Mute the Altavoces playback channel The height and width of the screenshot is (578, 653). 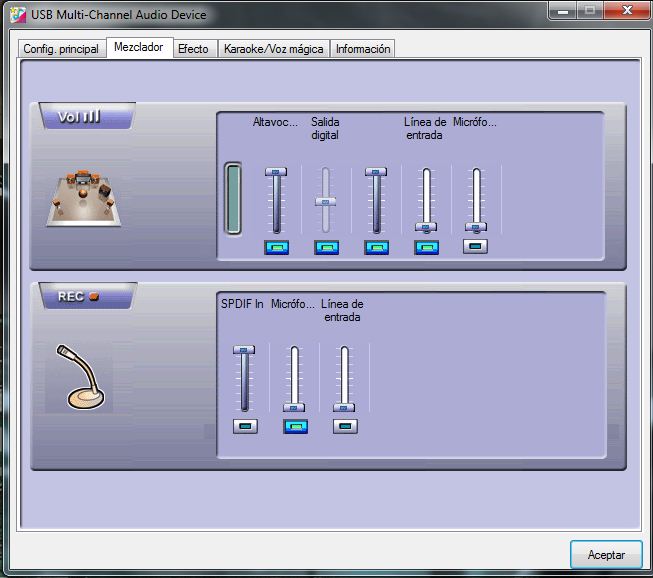click(276, 247)
